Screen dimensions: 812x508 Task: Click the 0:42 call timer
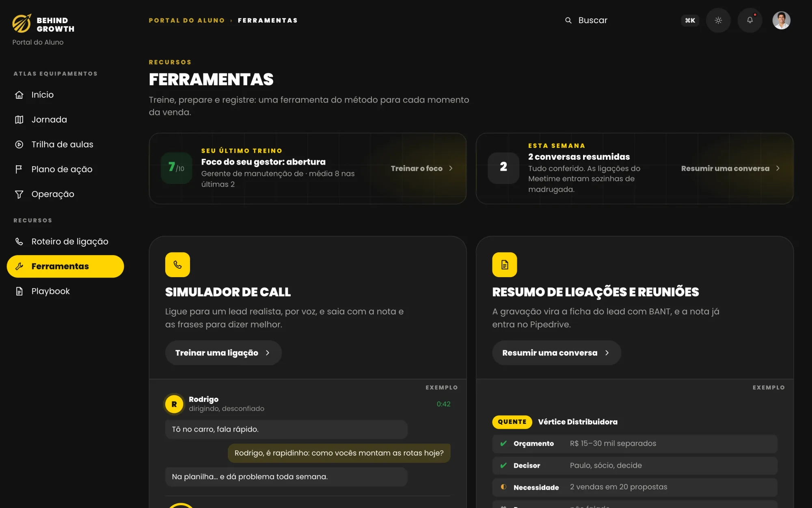443,404
